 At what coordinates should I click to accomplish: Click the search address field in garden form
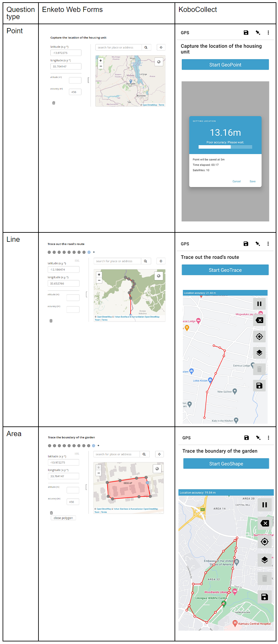(x=116, y=454)
